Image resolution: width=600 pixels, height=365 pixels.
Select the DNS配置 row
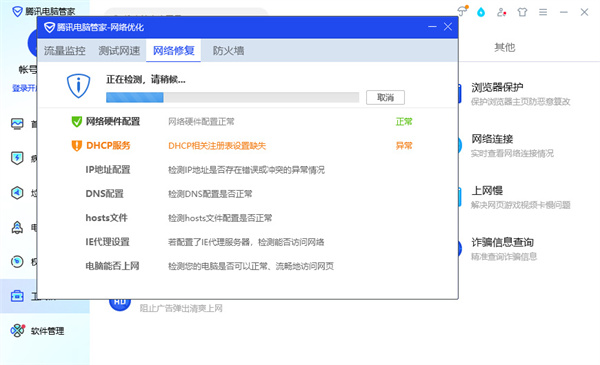(x=248, y=194)
